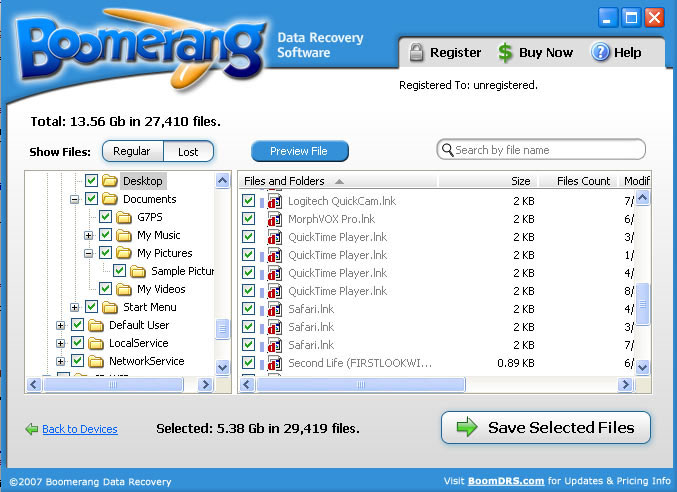Click the folder tree vertical scrollbar thumb
Image resolution: width=677 pixels, height=492 pixels.
222,329
